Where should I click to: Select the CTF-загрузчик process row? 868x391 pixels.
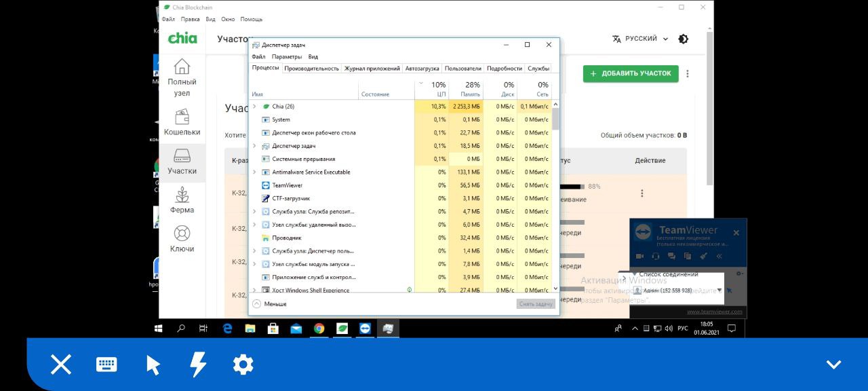click(400, 198)
